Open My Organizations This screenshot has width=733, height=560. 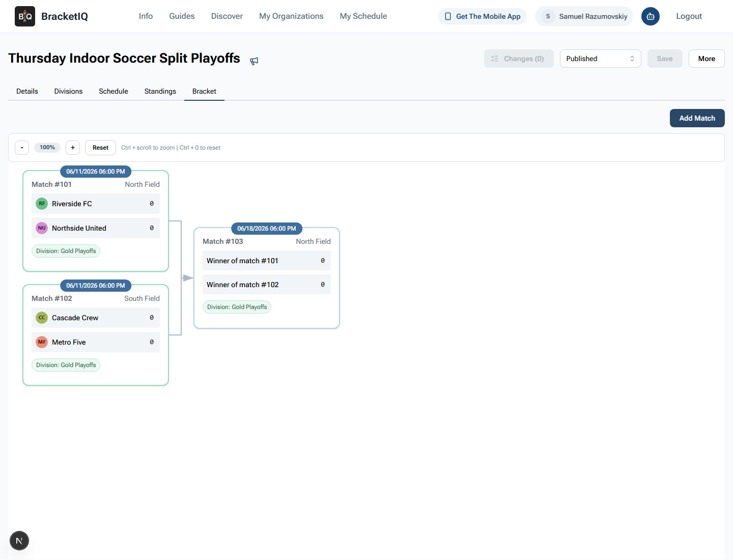(x=291, y=16)
